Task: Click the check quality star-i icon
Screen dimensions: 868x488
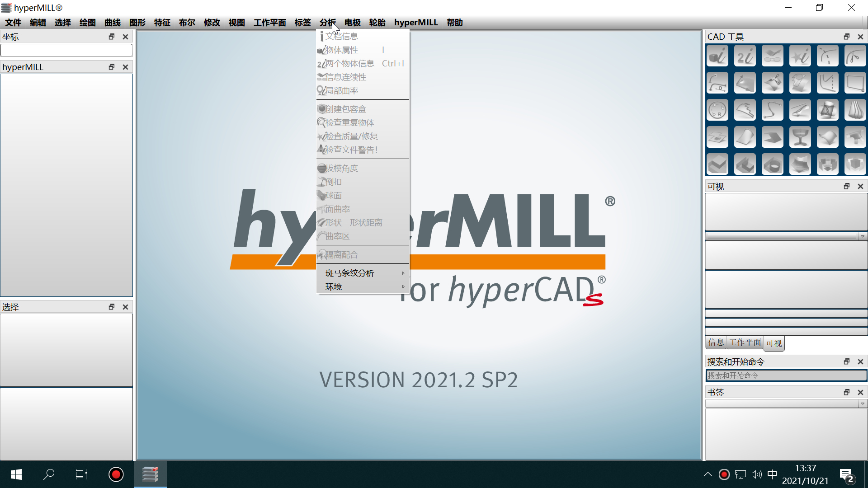Action: coord(800,56)
